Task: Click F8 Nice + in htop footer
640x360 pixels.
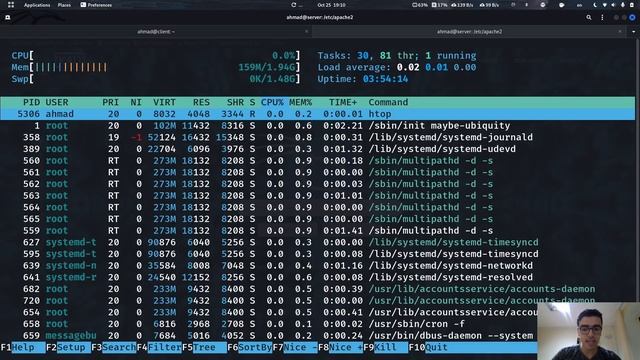Action: [x=340, y=347]
